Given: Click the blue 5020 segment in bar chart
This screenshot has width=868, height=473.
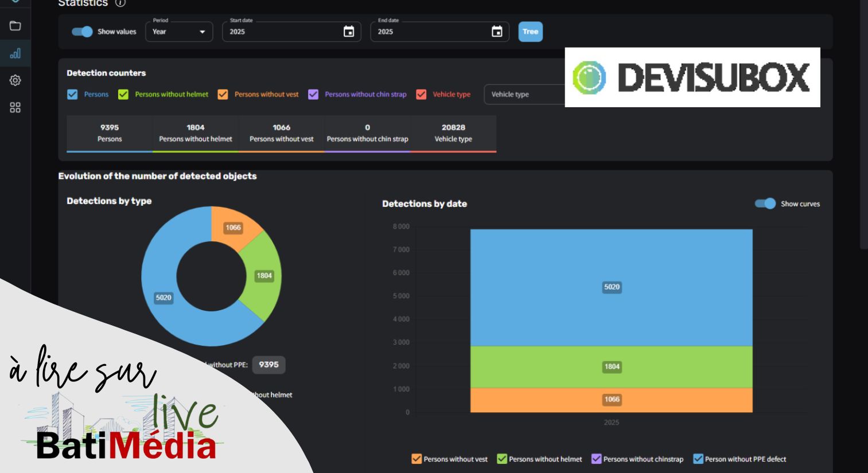Looking at the screenshot, I should point(612,287).
